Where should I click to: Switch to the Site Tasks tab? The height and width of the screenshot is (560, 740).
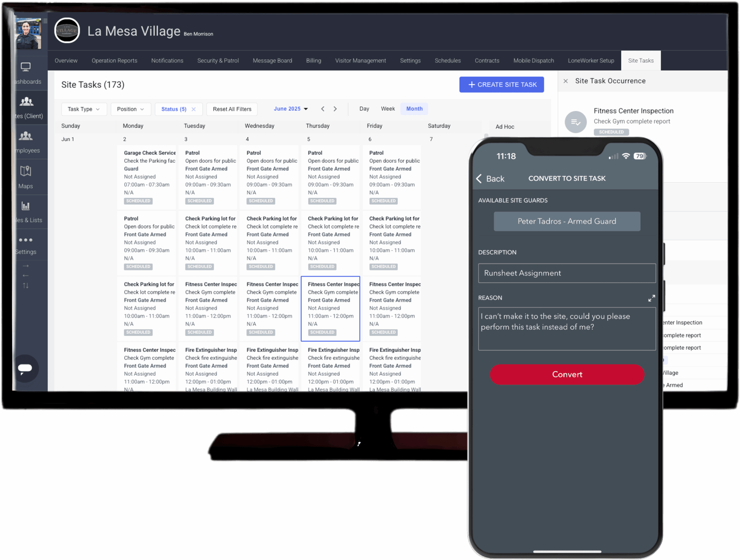641,60
